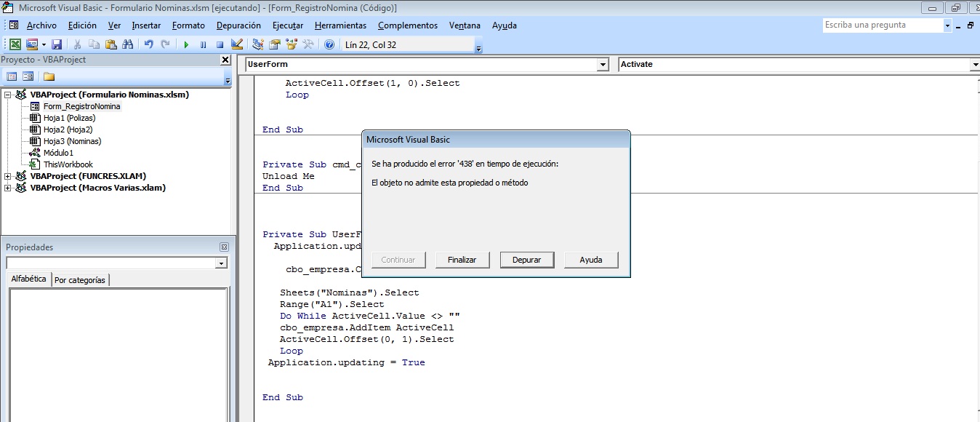Open the Object Browser
This screenshot has height=422, width=980.
[x=293, y=44]
